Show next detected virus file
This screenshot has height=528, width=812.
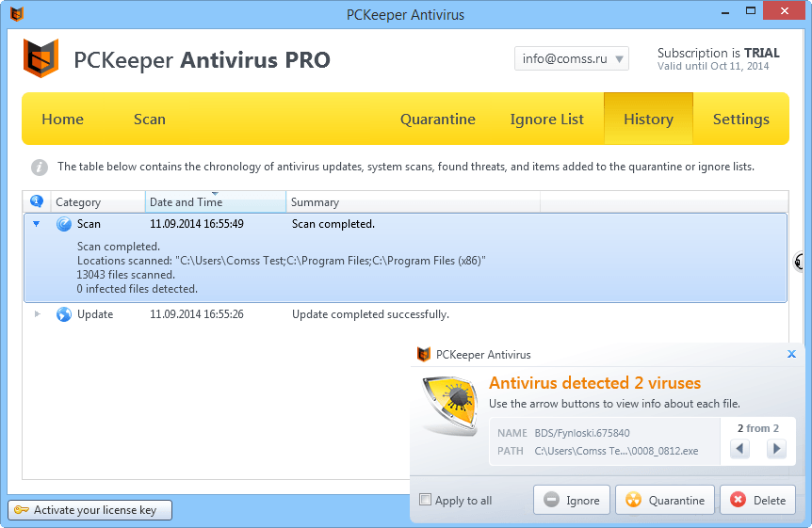(x=776, y=448)
